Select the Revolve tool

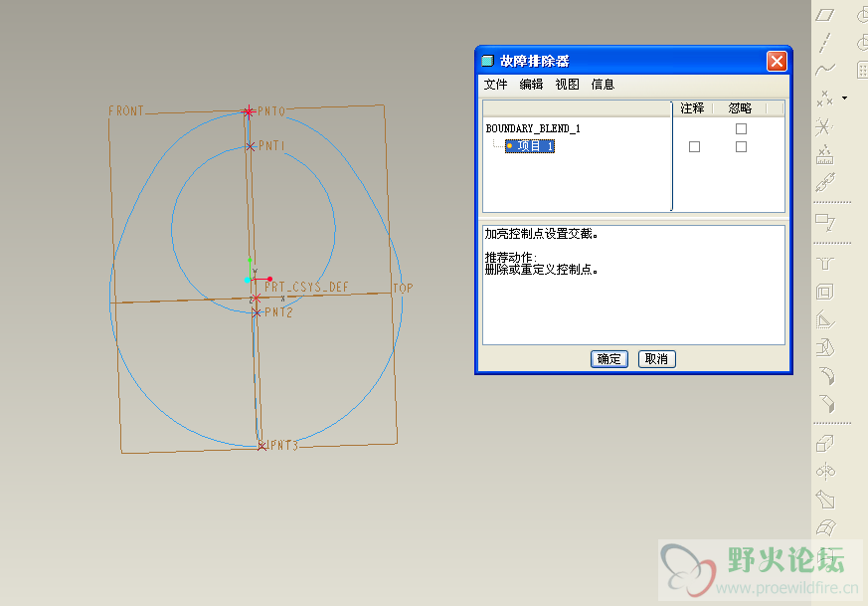(825, 472)
